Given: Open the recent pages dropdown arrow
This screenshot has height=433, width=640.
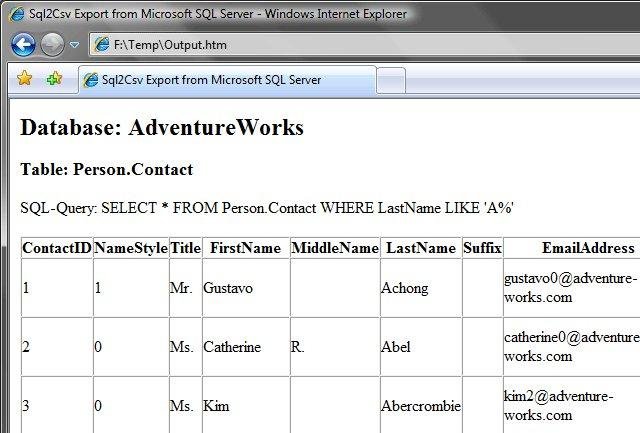Looking at the screenshot, I should [x=74, y=44].
